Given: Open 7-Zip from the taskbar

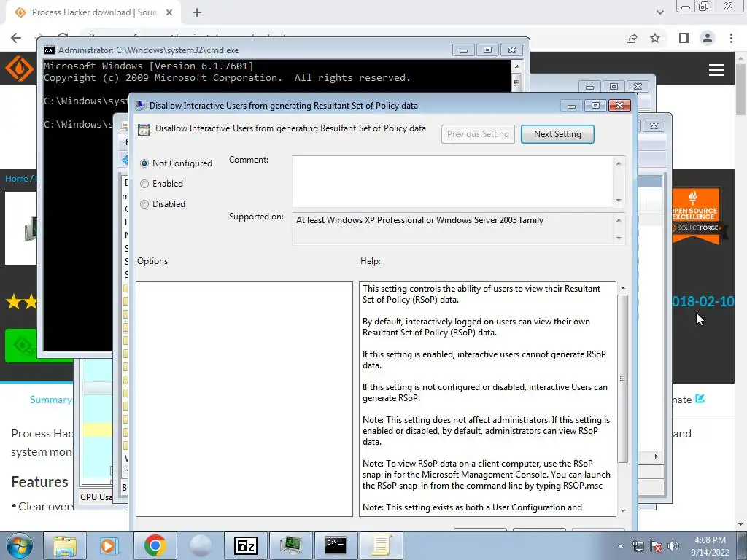Looking at the screenshot, I should tap(245, 545).
